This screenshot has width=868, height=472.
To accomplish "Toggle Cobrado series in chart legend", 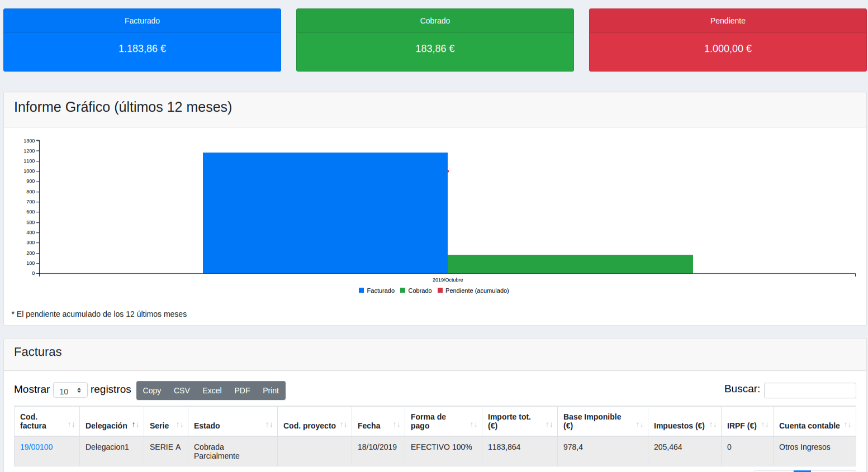I will tap(416, 290).
